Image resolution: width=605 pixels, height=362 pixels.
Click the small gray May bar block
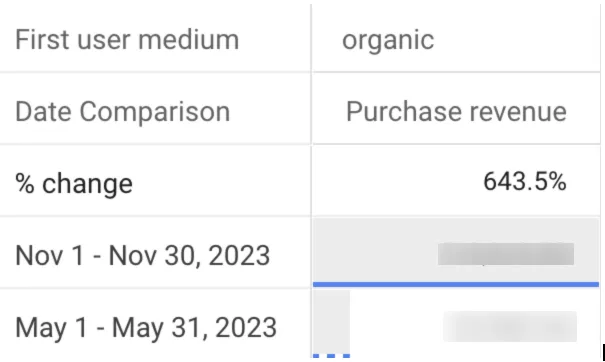point(331,322)
